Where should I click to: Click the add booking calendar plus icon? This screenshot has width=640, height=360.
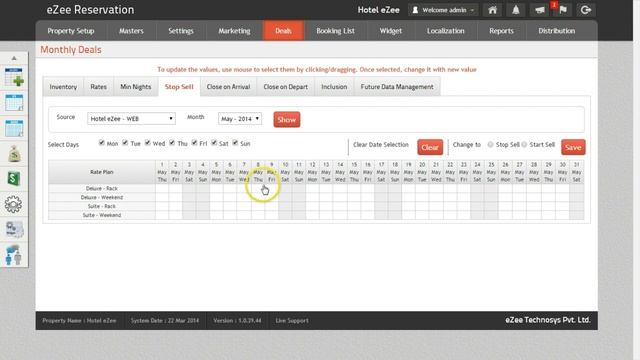tap(14, 77)
